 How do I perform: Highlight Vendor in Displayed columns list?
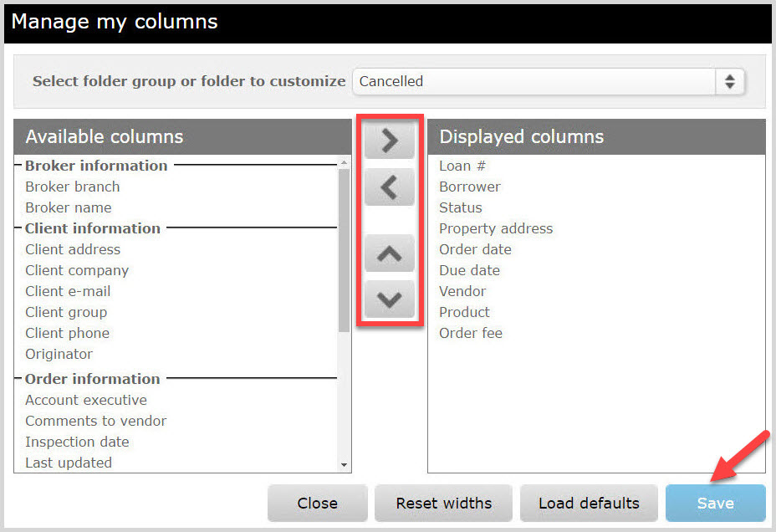[462, 291]
